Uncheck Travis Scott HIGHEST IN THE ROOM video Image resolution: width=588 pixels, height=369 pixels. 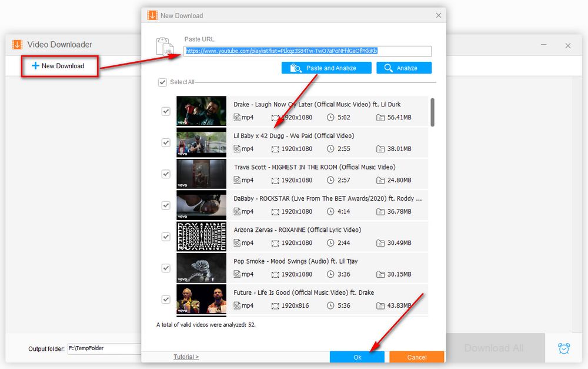pyautogui.click(x=166, y=174)
